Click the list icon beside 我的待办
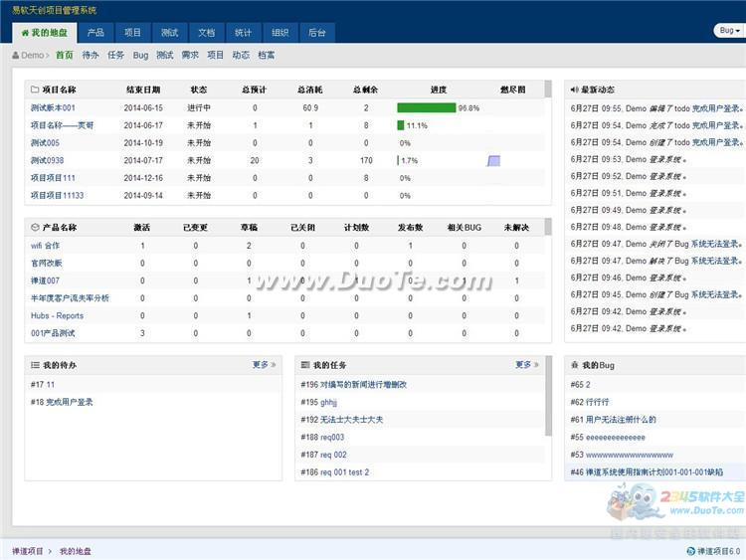This screenshot has width=746, height=560. [35, 365]
